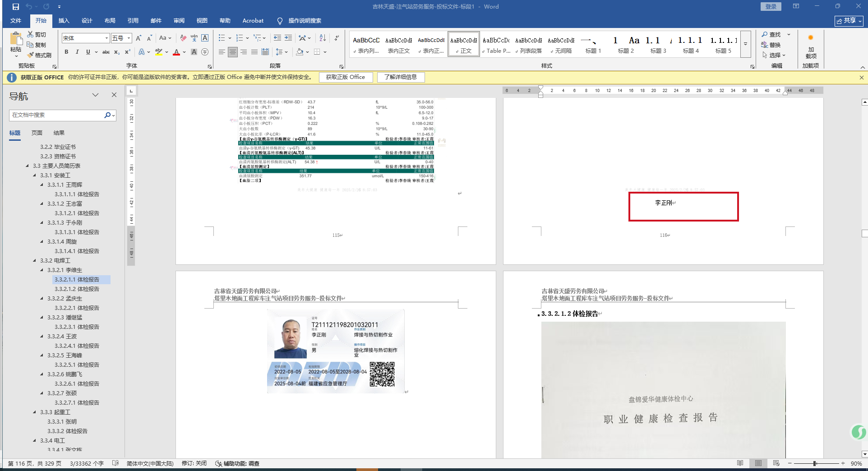Collapse the 3.3.2 电焊工 tree node

coord(34,261)
